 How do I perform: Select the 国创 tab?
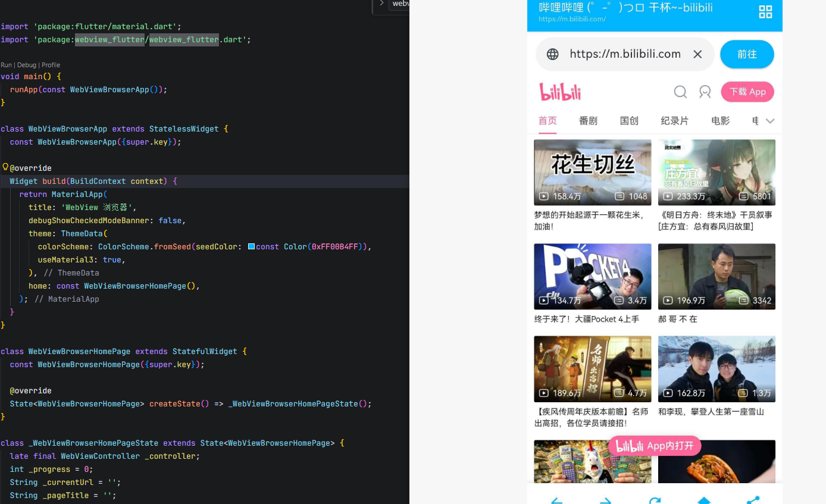click(629, 121)
